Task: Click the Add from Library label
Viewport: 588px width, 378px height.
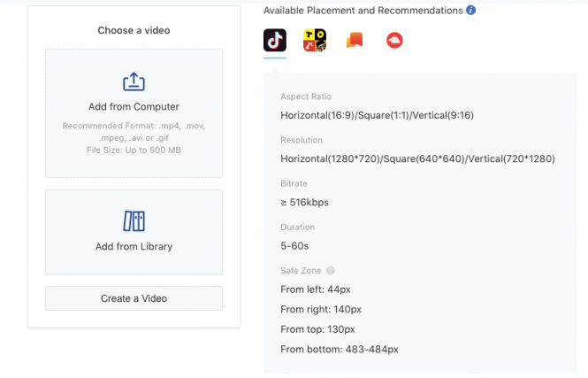Action: [134, 247]
